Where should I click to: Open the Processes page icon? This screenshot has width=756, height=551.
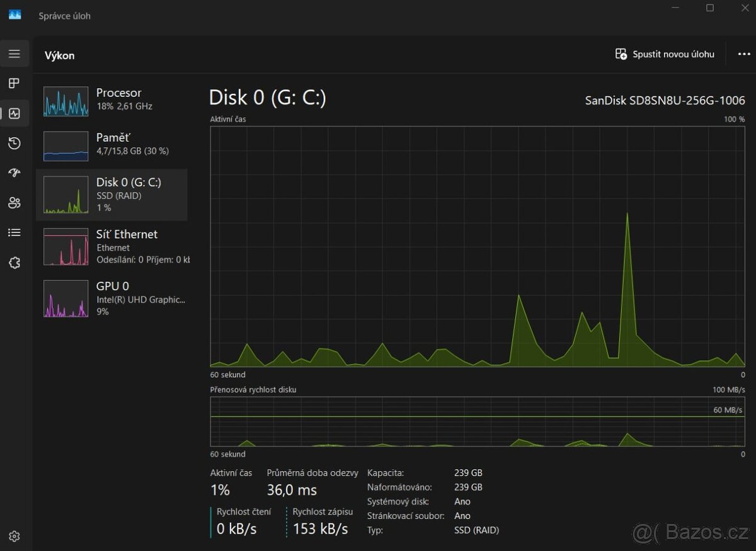coord(14,84)
